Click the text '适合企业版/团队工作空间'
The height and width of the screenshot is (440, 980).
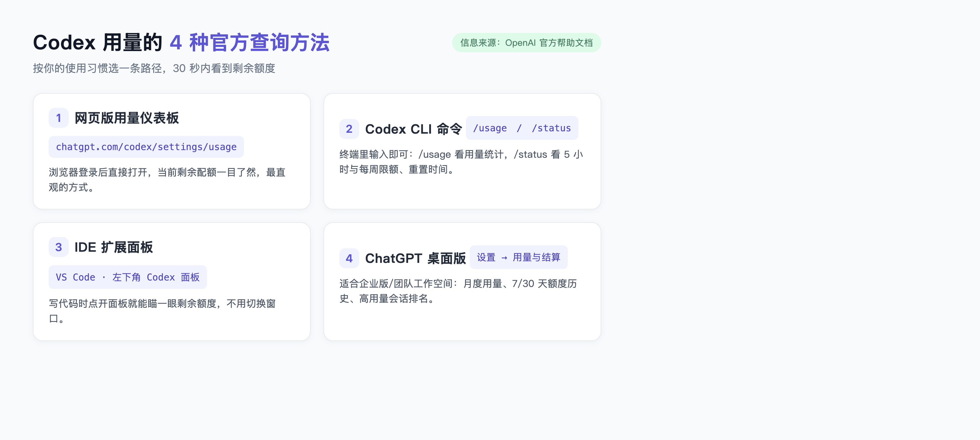[396, 284]
